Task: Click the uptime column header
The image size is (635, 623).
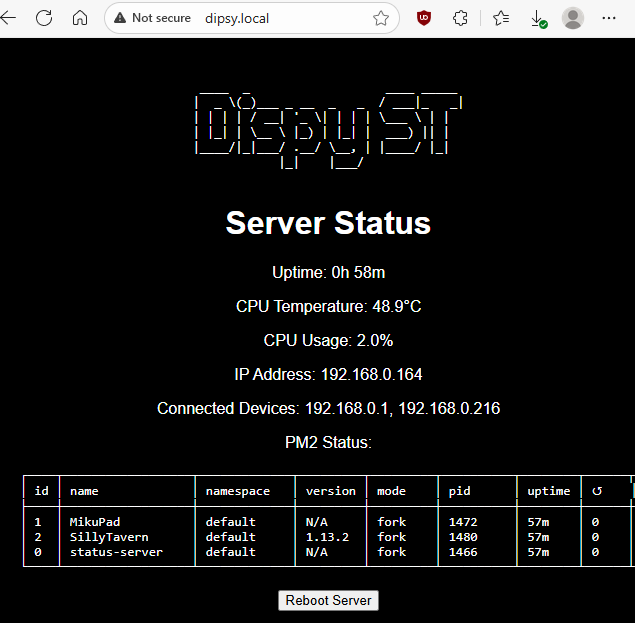Action: 549,491
